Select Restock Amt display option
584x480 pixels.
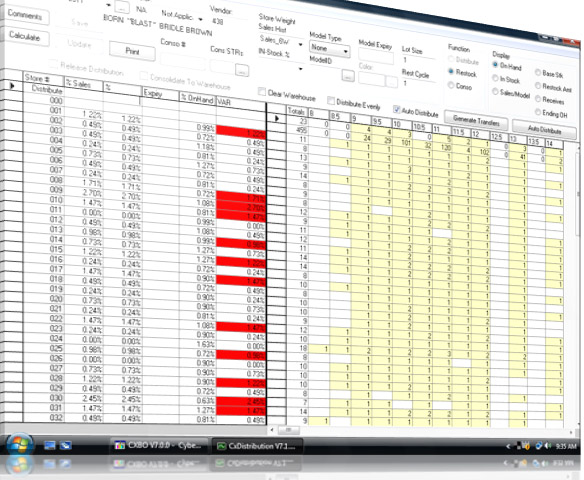pyautogui.click(x=538, y=86)
